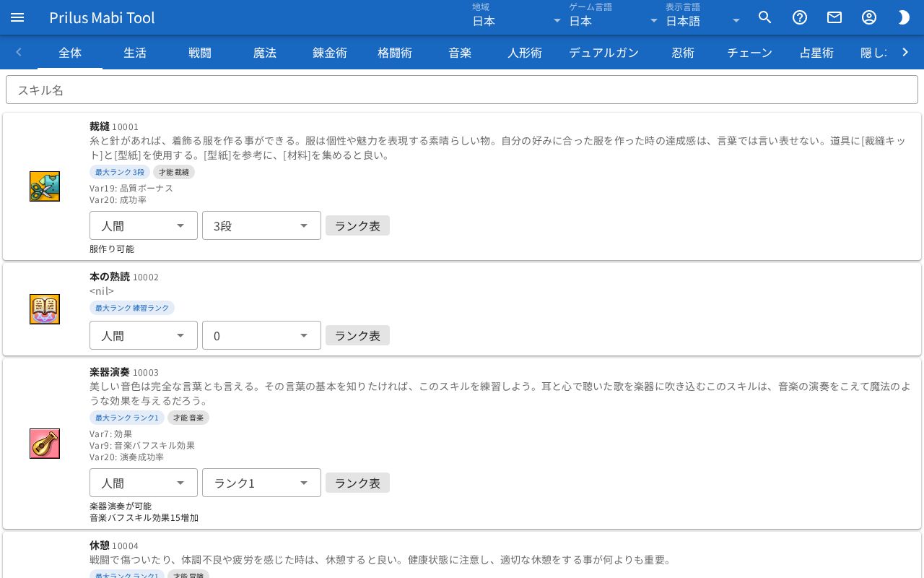Switch to the 忍術 tab
924x578 pixels.
[683, 52]
